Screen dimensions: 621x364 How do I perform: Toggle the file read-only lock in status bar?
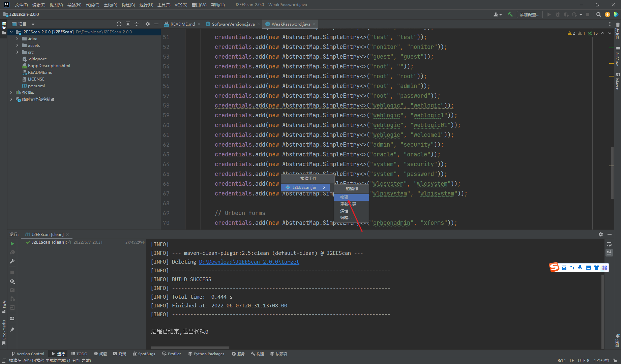pyautogui.click(x=615, y=360)
